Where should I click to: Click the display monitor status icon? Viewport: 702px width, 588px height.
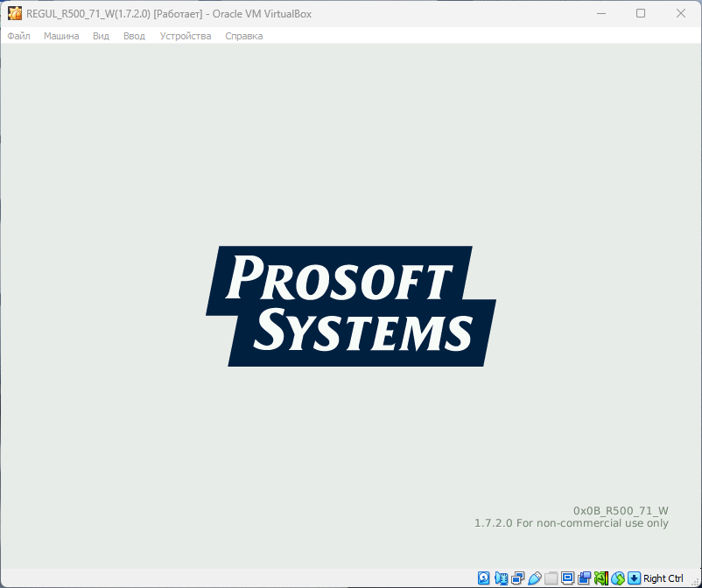click(x=567, y=578)
